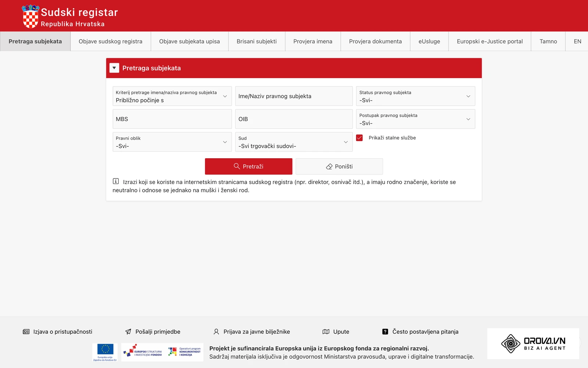
Task: Select the Pretraga subjekata tab
Action: [35, 41]
